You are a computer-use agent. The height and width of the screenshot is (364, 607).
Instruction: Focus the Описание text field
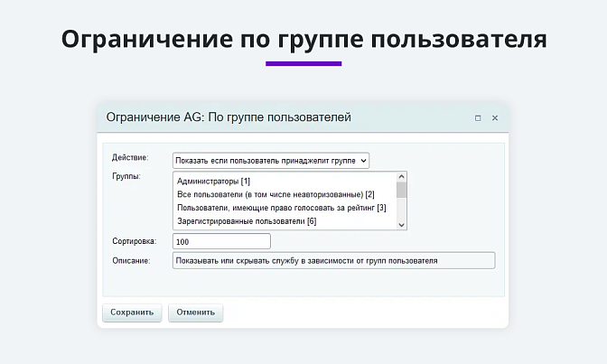(333, 261)
